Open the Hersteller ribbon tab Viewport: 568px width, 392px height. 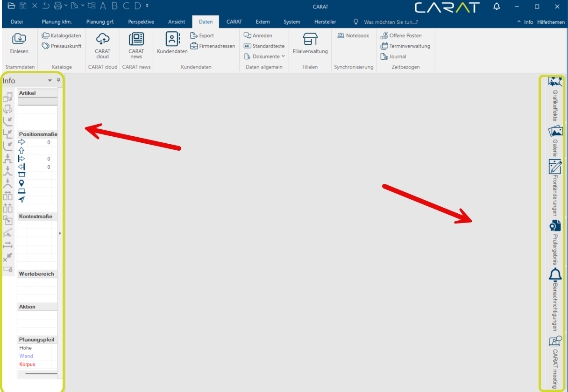point(325,22)
